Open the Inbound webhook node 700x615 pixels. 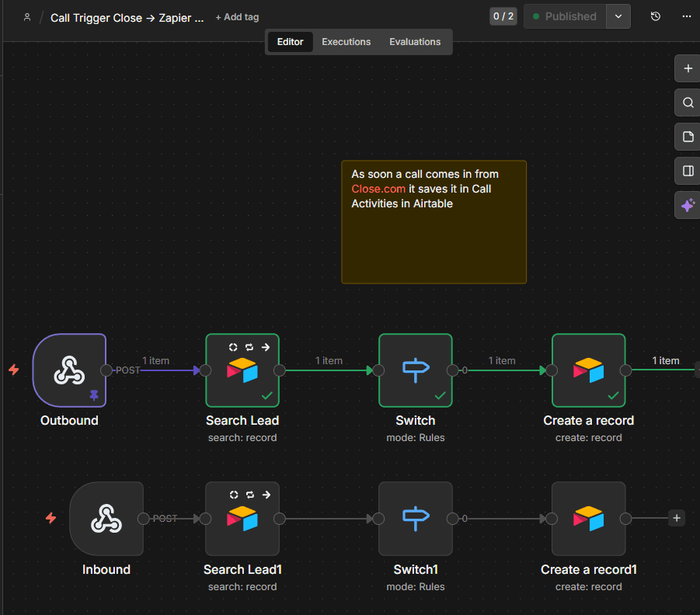[106, 519]
